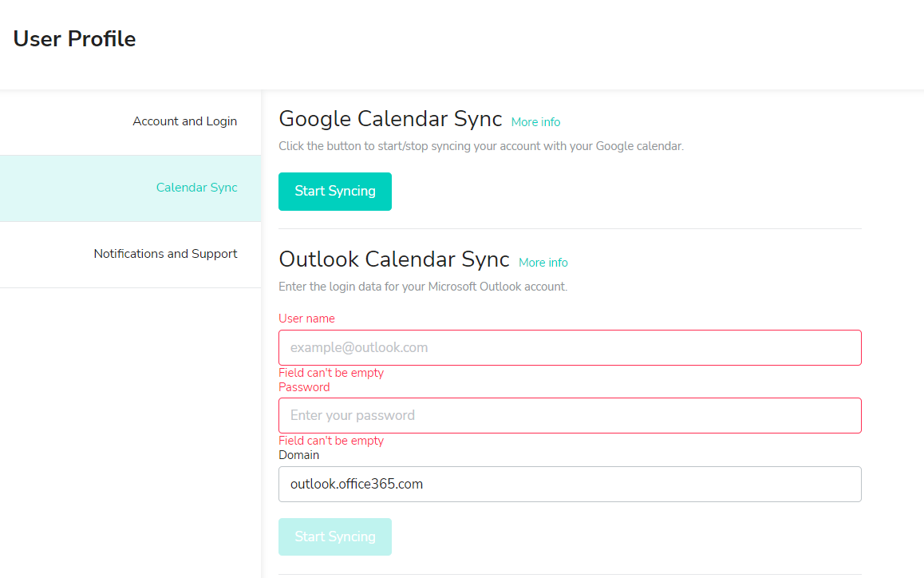Open More info for Outlook Calendar Sync

[x=543, y=263]
